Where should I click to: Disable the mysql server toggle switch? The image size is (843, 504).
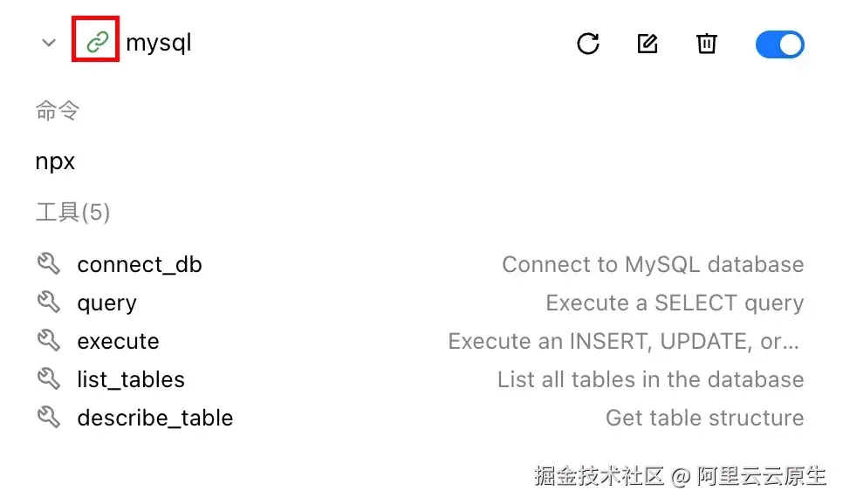[x=779, y=44]
